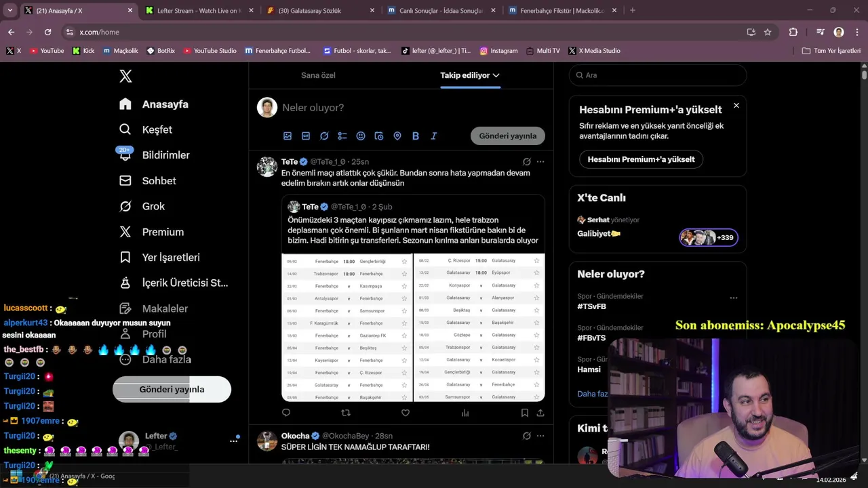This screenshot has height=488, width=868.
Task: Open Premium in the sidebar
Action: (151, 232)
